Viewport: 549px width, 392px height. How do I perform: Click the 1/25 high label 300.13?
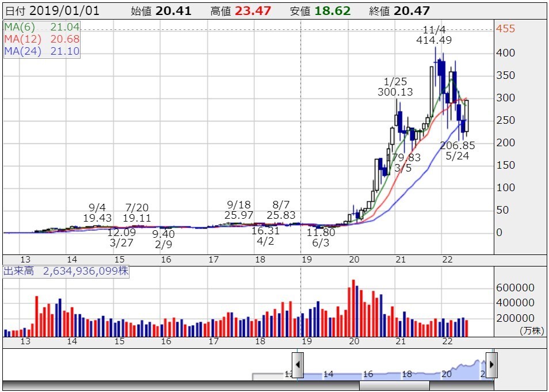[395, 92]
